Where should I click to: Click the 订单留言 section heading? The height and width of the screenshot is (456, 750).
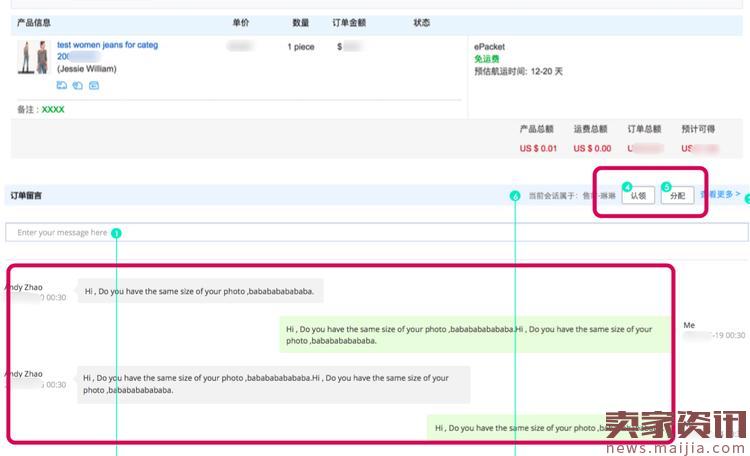coord(26,196)
